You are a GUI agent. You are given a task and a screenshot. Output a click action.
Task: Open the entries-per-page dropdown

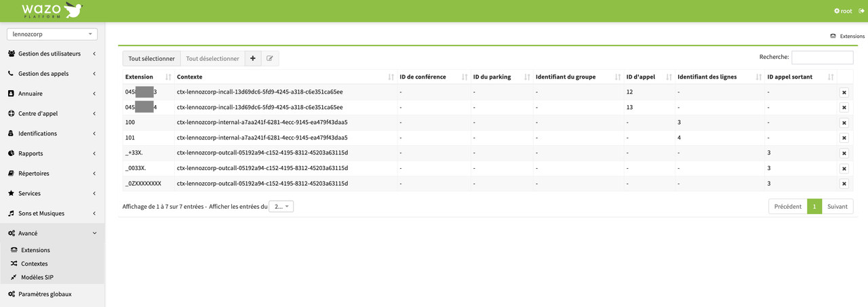tap(281, 206)
